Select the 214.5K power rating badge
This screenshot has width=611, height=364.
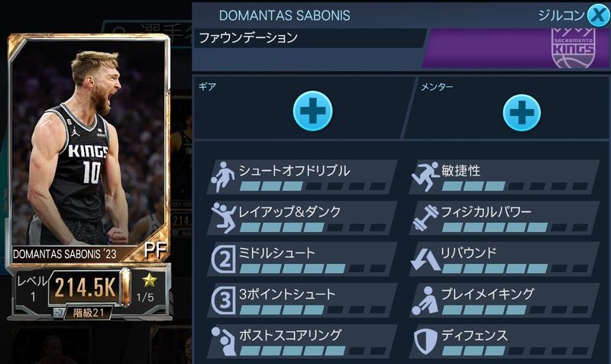click(x=85, y=288)
